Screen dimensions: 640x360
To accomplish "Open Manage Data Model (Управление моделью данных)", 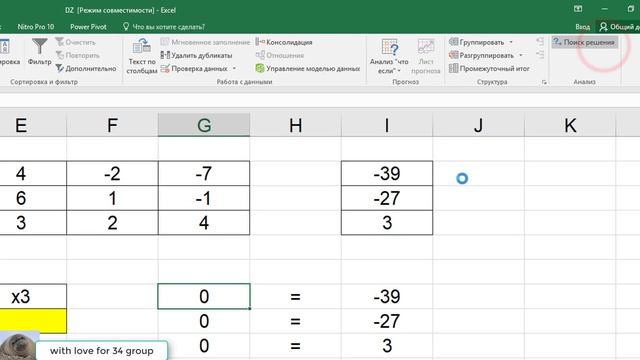I will [308, 69].
